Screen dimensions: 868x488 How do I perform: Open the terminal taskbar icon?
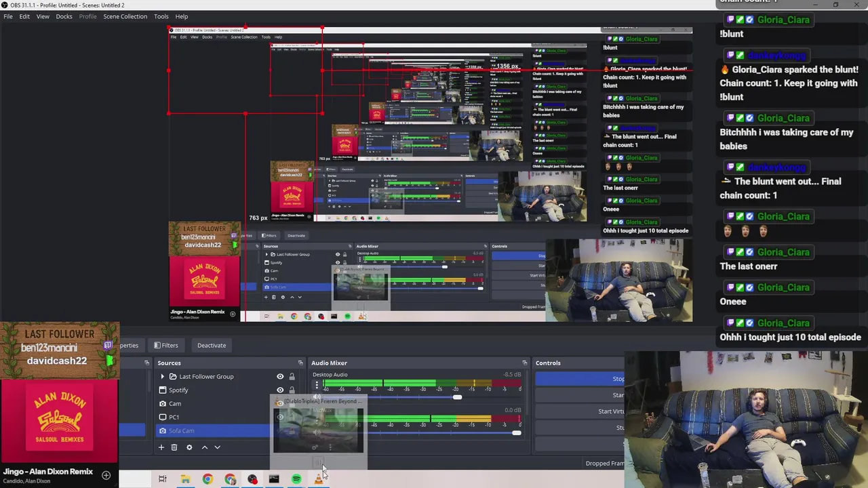tap(274, 479)
